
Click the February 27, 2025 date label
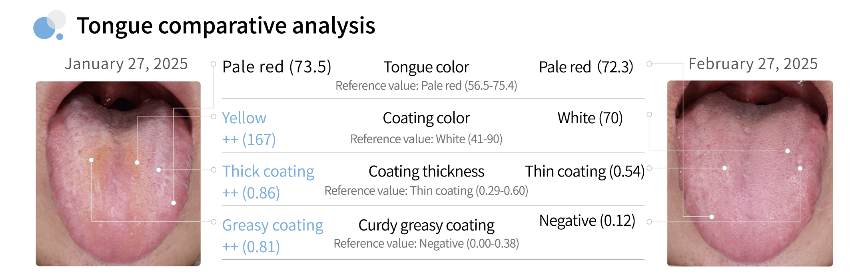coord(753,64)
